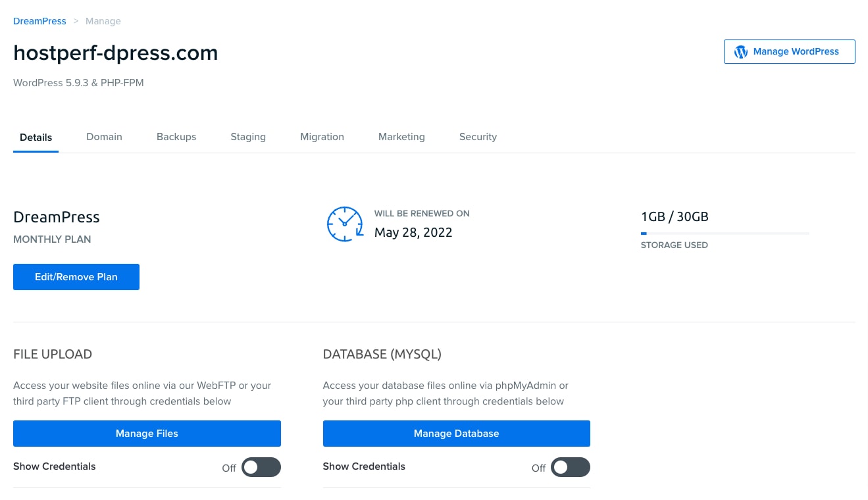Image resolution: width=868 pixels, height=500 pixels.
Task: Click the hostperf-dpress.com heading
Action: (x=116, y=53)
